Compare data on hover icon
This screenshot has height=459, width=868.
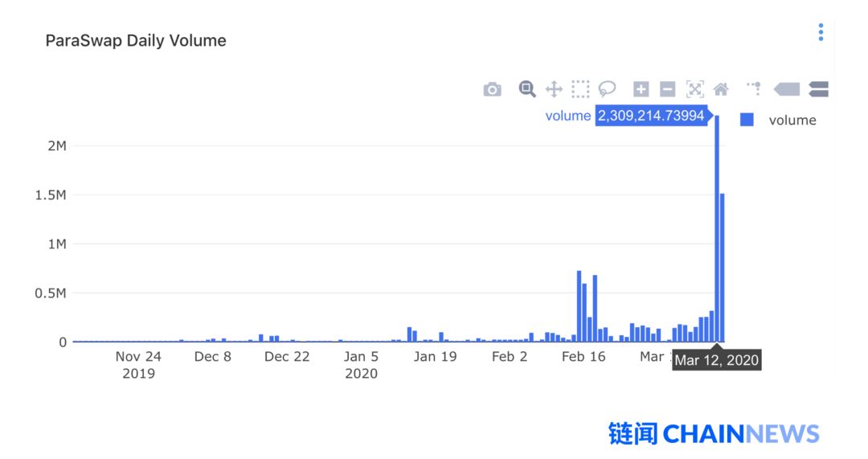click(818, 89)
